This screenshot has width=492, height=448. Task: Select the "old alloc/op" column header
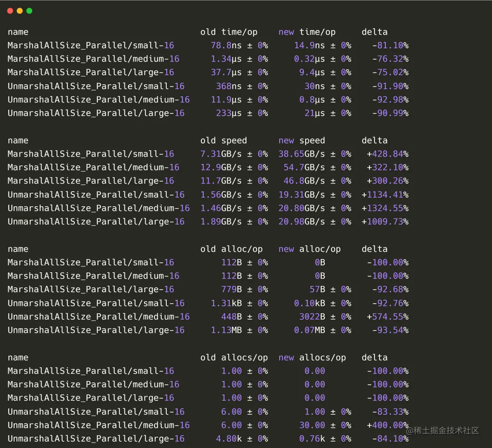click(x=231, y=249)
